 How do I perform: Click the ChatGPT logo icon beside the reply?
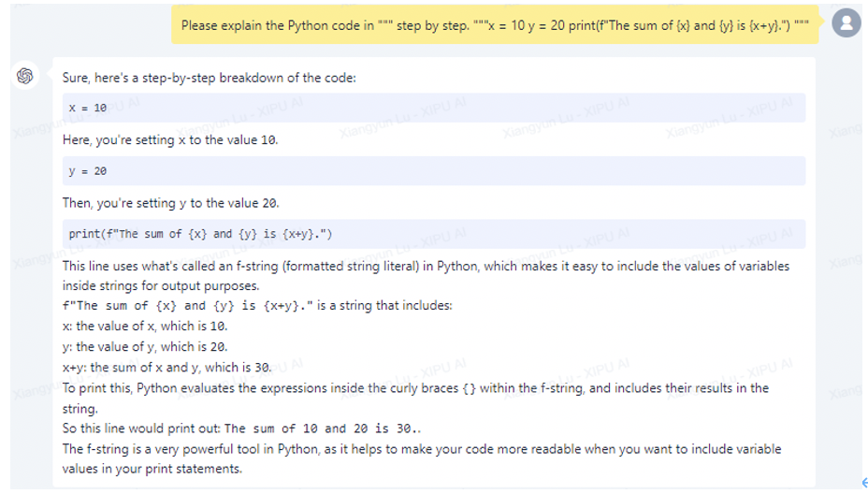pos(25,76)
